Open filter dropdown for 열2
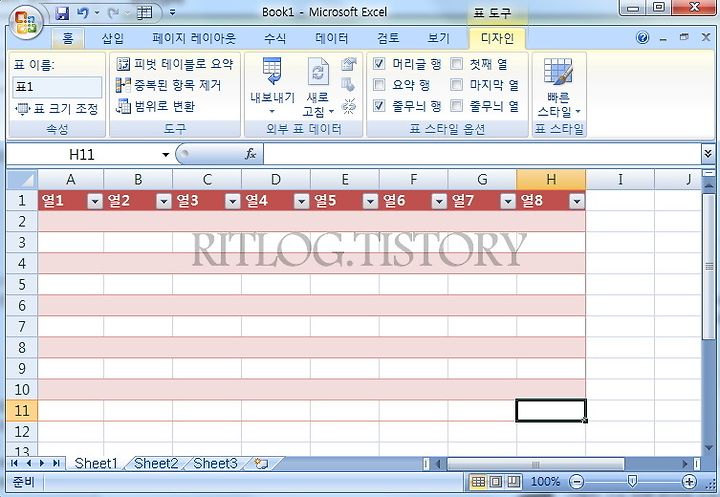Viewport: 720px width, 497px height. [164, 201]
